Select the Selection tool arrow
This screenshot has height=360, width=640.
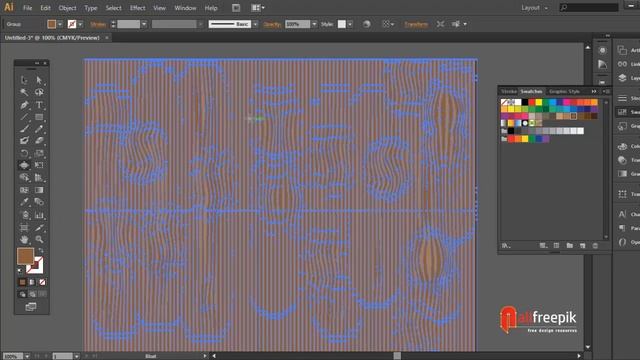tap(24, 80)
